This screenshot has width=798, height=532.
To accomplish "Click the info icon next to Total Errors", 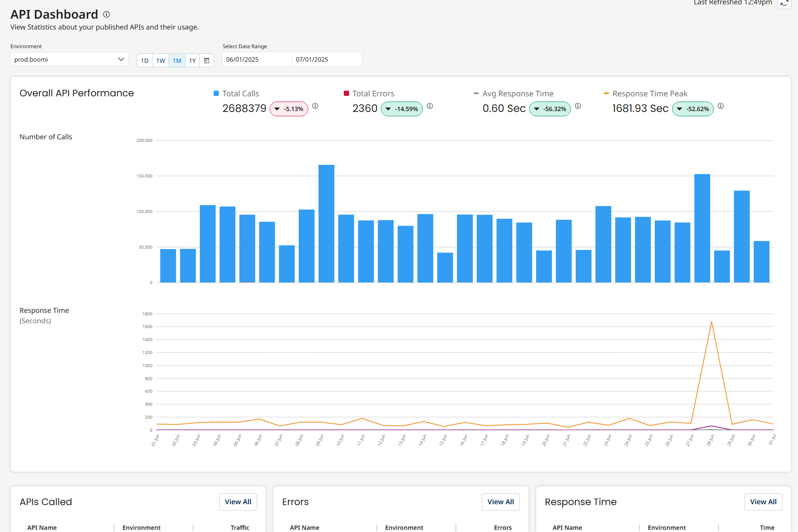I will (x=430, y=106).
